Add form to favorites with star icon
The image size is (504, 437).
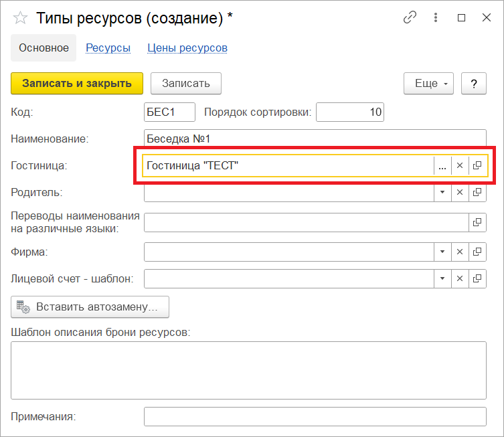coord(20,17)
